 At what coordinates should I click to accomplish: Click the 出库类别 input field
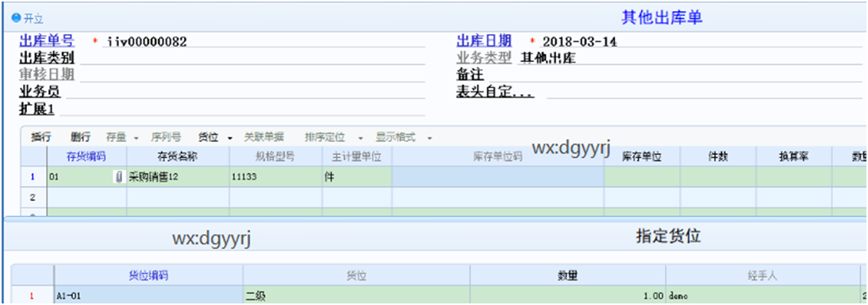pyautogui.click(x=252, y=58)
